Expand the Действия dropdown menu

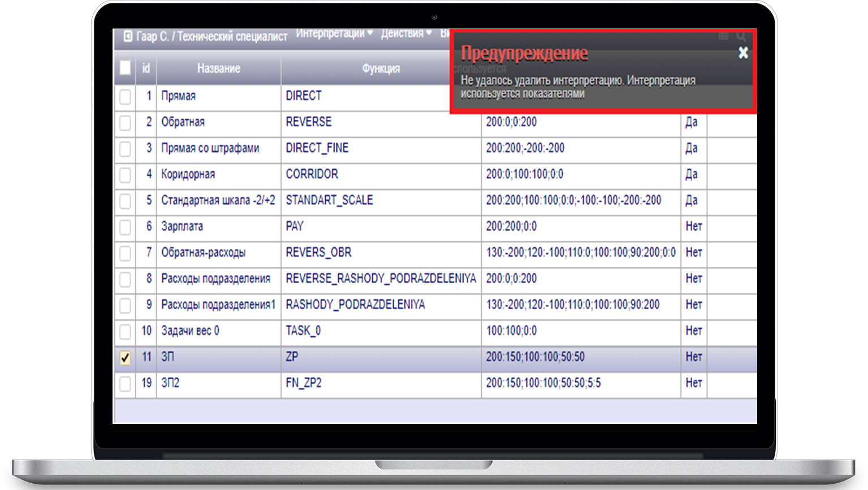click(x=405, y=34)
